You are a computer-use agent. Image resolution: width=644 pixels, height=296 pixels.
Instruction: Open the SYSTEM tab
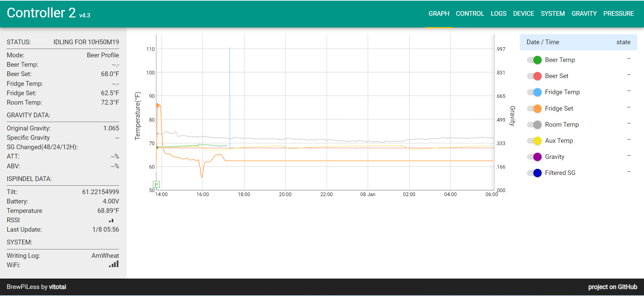point(553,14)
